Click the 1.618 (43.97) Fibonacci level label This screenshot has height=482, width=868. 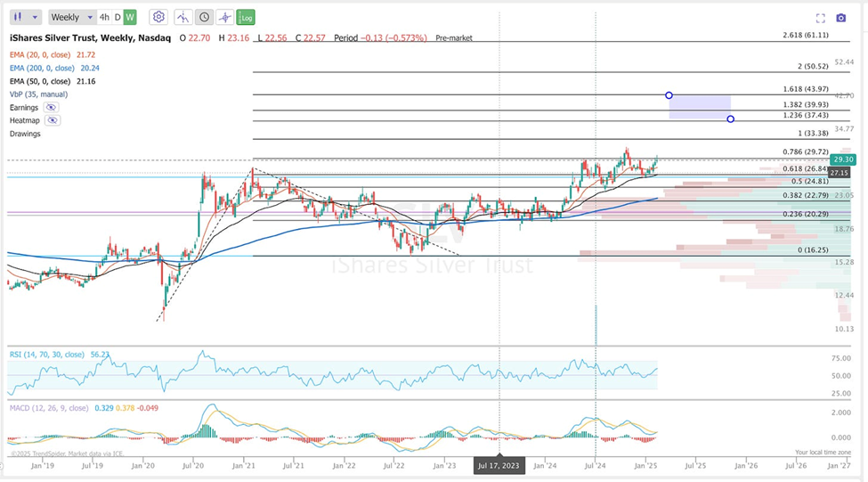coord(806,89)
